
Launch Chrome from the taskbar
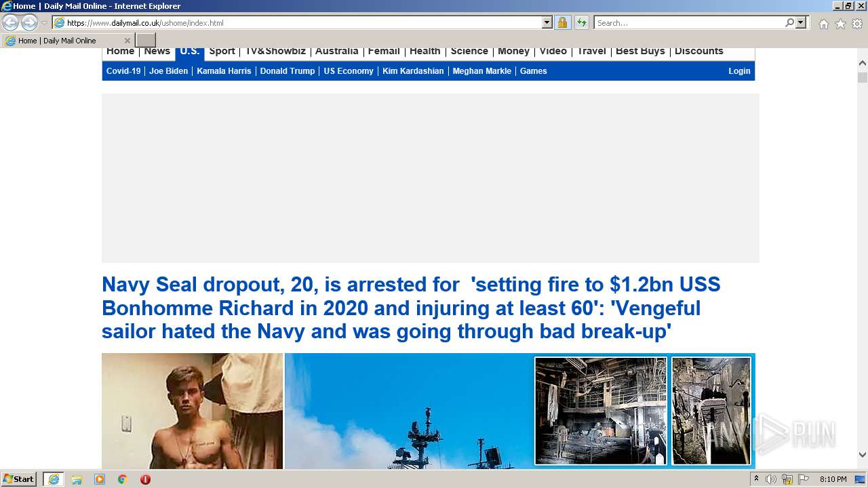[x=123, y=479]
